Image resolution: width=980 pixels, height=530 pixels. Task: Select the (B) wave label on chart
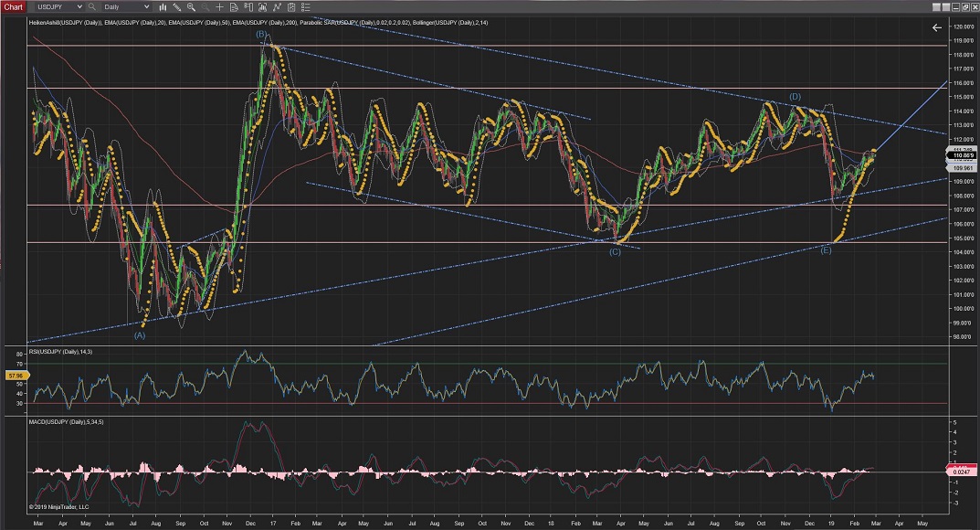(261, 34)
